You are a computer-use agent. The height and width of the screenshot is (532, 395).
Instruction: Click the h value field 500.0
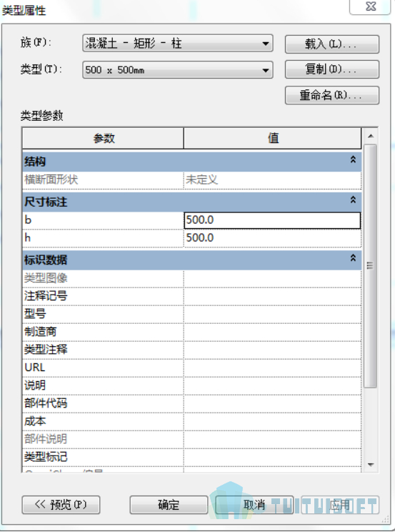click(272, 238)
